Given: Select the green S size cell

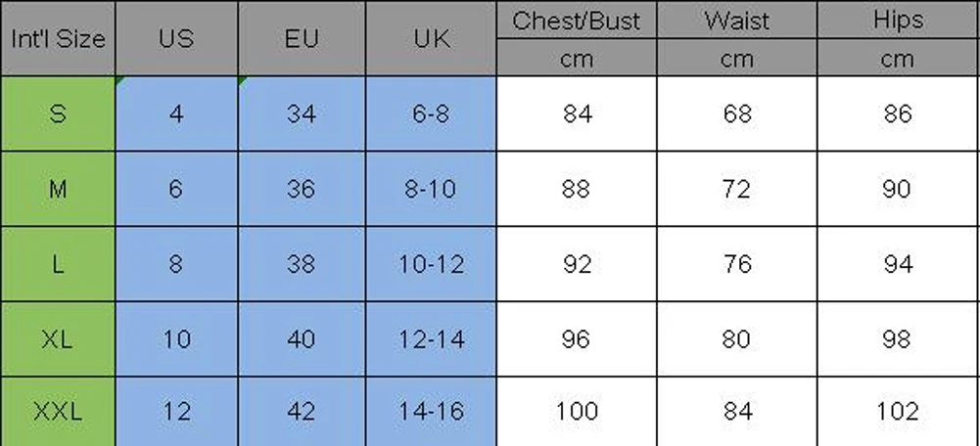Looking at the screenshot, I should click(58, 113).
